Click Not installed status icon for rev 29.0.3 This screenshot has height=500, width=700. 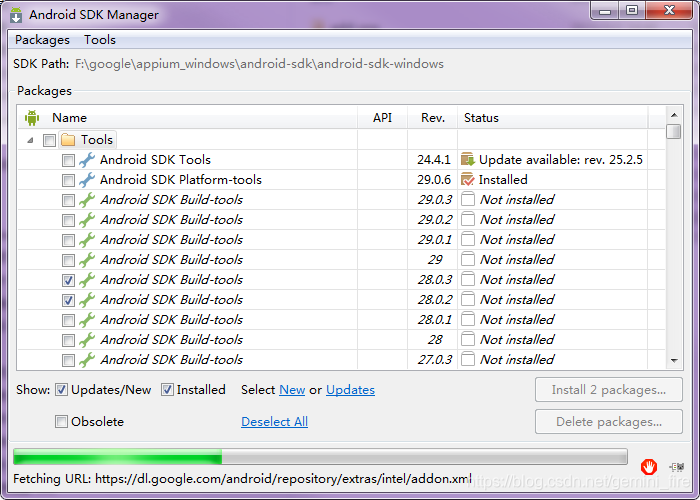click(x=468, y=199)
